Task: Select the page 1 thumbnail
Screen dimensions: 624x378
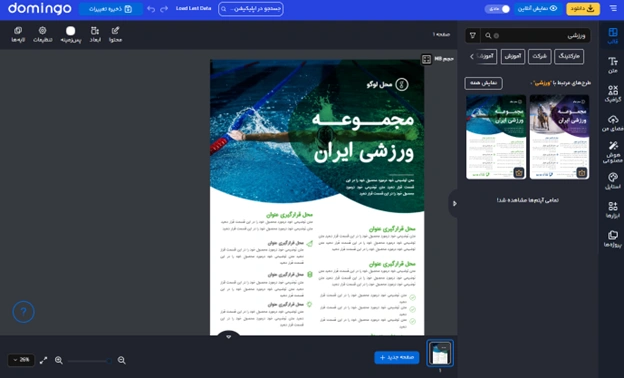Action: tap(440, 353)
